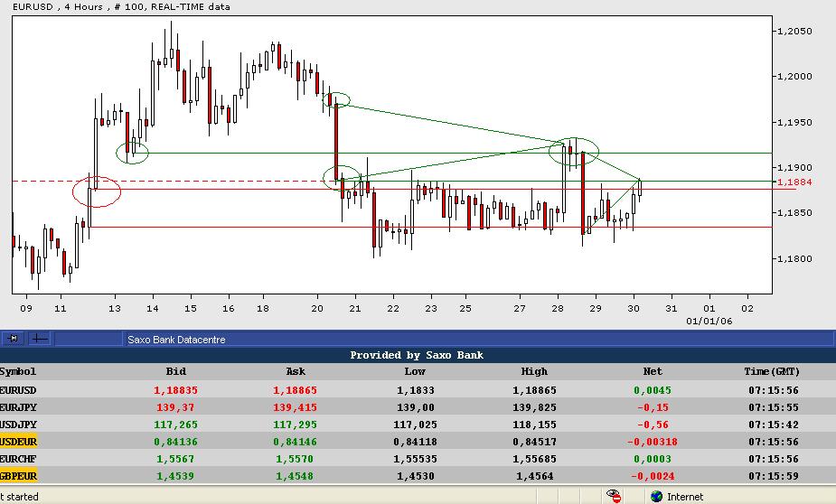Select the highlighted USDEUR symbol
Viewport: 836px width, 504px height.
click(18, 442)
